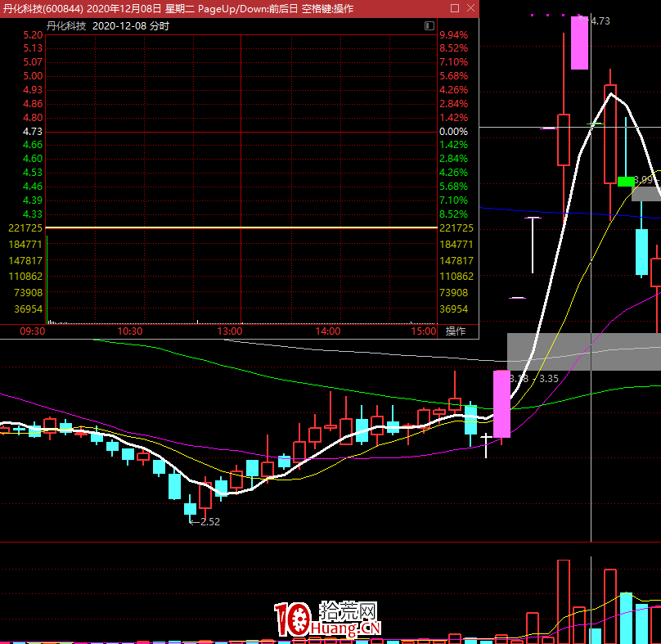661x644 pixels.
Task: Click the 2.52 lowest price marker on K-line chart
Action: [x=205, y=522]
